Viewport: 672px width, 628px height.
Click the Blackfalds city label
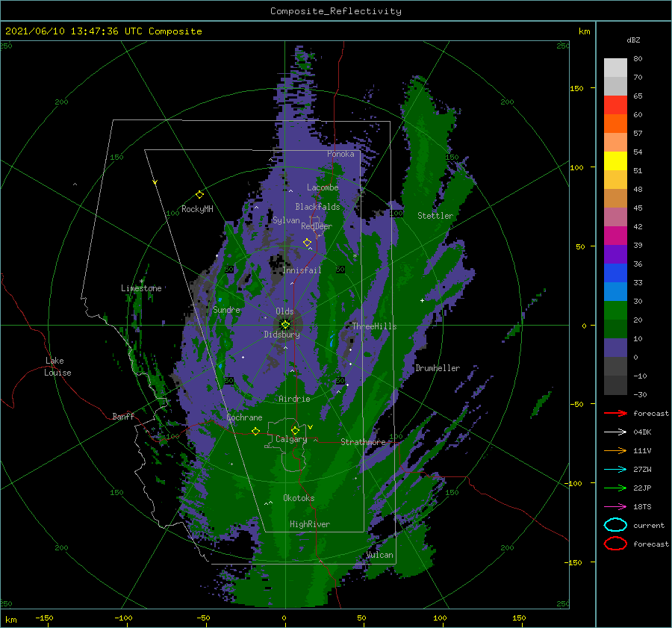coord(317,207)
